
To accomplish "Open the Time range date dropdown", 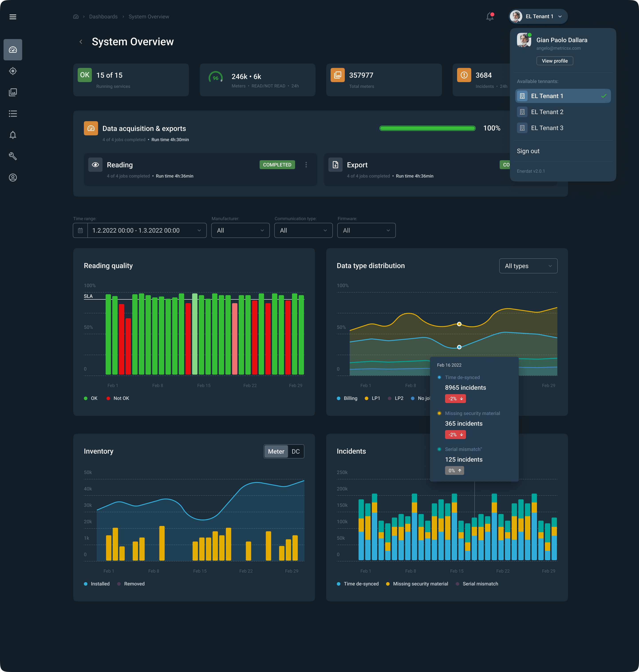I will pyautogui.click(x=146, y=230).
